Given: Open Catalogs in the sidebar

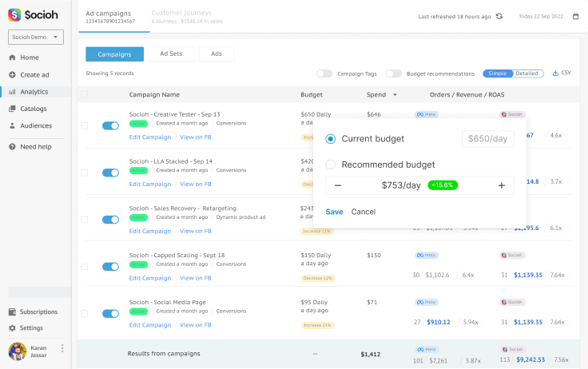Looking at the screenshot, I should (33, 109).
